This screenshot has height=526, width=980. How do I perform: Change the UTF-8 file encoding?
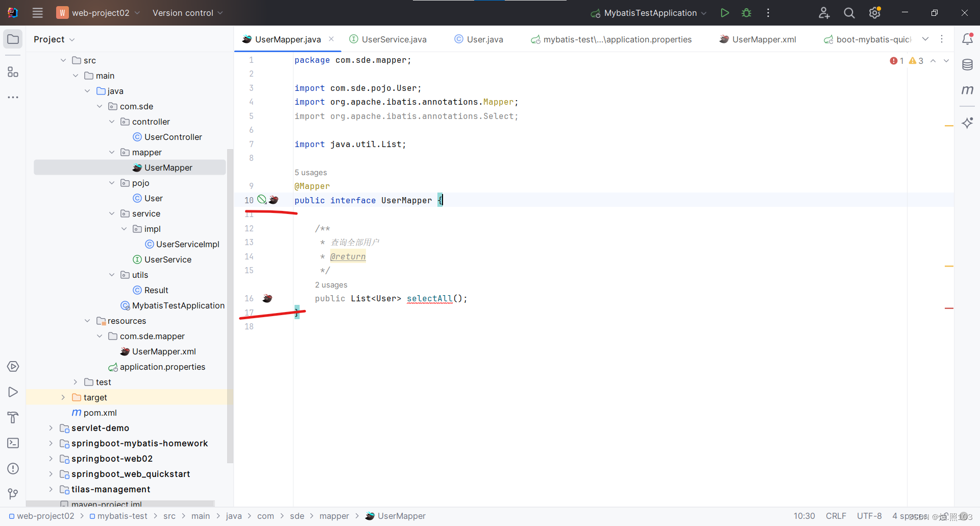point(869,516)
